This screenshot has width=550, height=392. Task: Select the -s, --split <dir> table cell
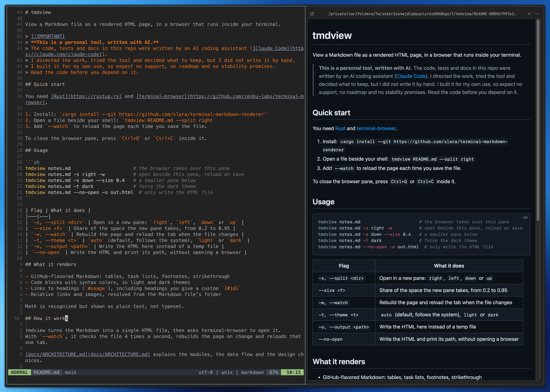click(344, 278)
